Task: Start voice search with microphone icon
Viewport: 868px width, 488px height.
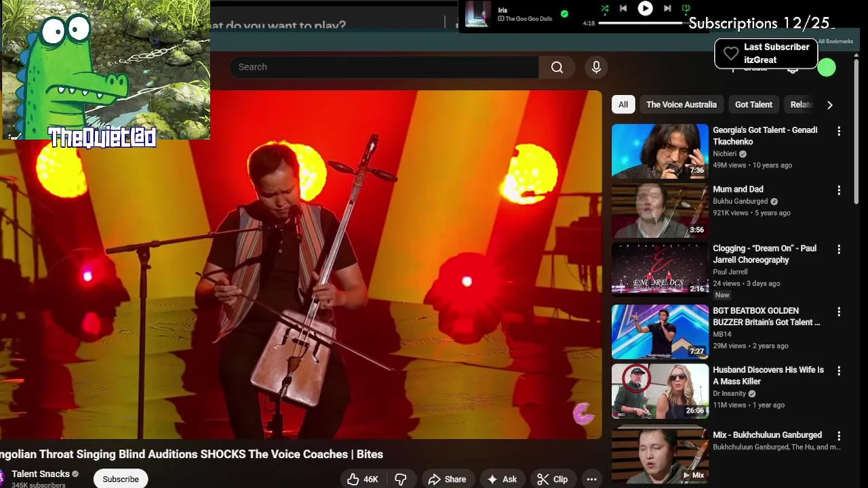Action: tap(596, 67)
